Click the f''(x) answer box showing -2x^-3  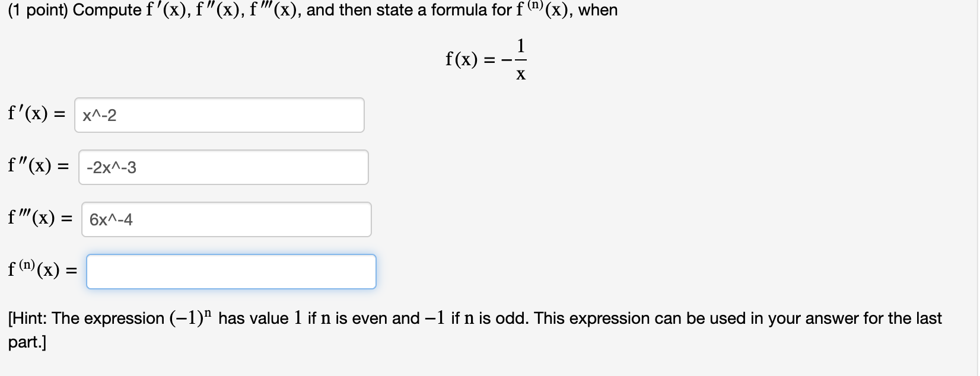point(223,167)
